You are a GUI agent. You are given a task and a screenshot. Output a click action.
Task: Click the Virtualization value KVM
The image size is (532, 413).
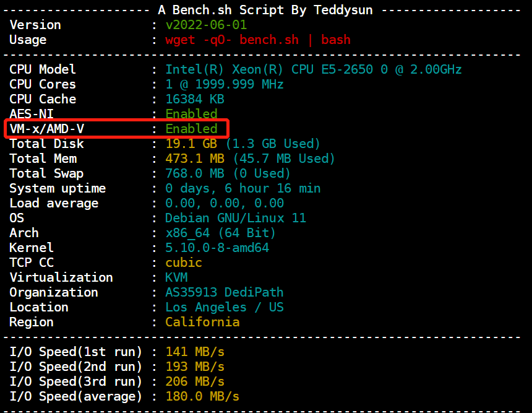click(x=176, y=277)
